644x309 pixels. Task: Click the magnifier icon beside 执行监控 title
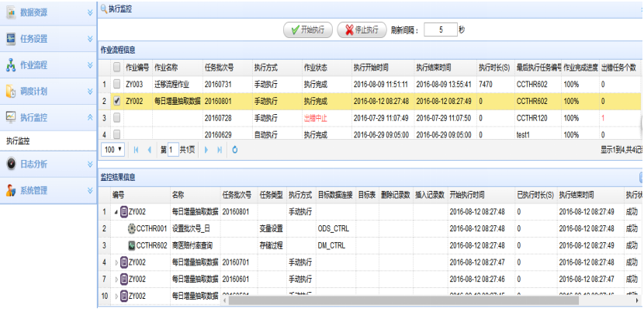[x=104, y=9]
